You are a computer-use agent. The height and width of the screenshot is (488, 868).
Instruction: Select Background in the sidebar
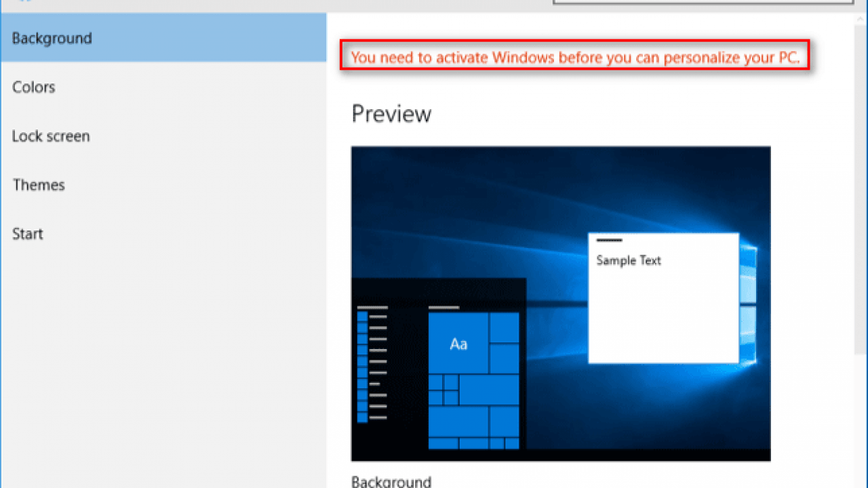52,39
